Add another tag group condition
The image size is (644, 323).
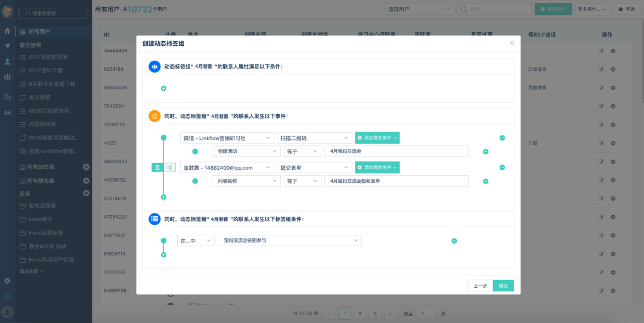click(163, 255)
